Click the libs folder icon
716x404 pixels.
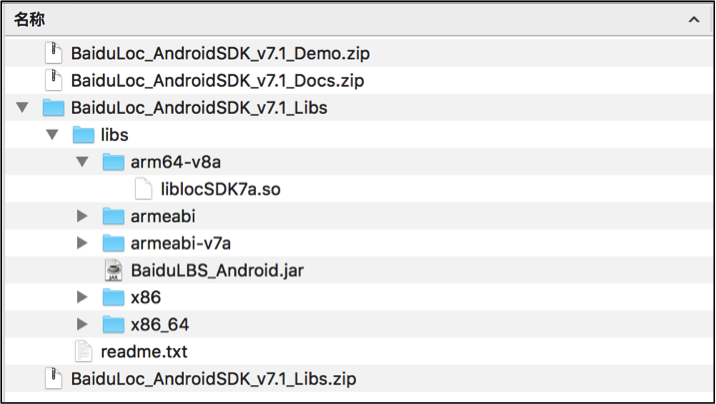pos(83,135)
